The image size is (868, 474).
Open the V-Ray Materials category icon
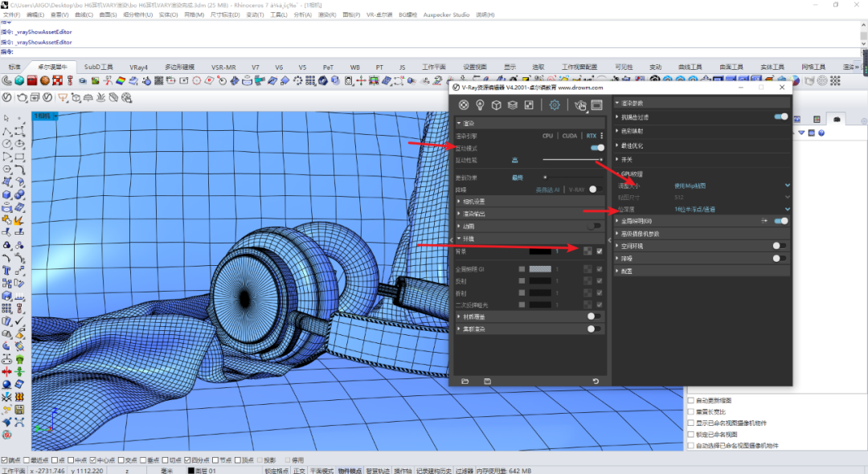click(464, 105)
